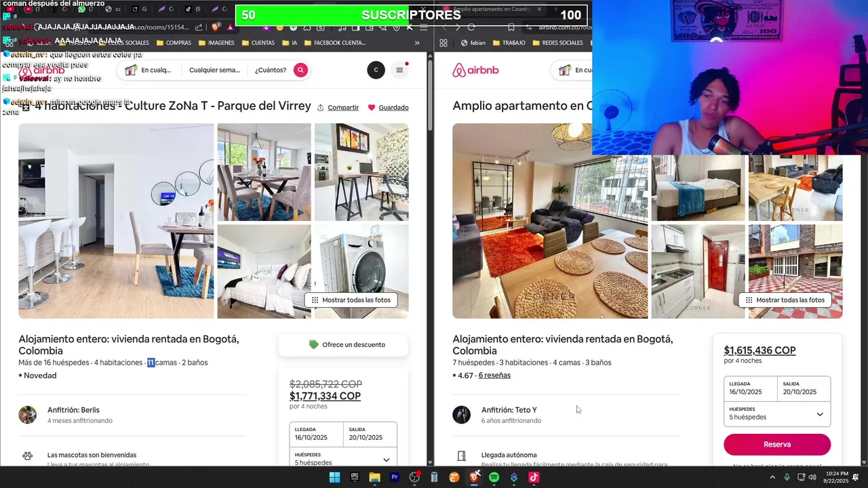Click the $1,615,436 COP price link
This screenshot has height=488, width=868.
(x=759, y=350)
